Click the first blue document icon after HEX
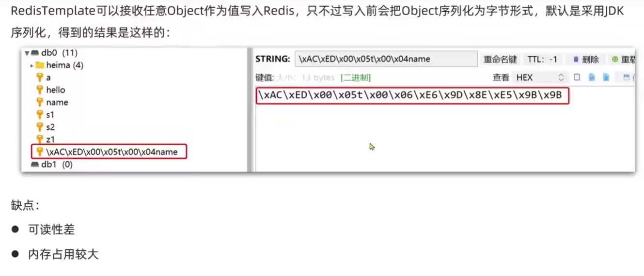The image size is (644, 276). point(592,77)
